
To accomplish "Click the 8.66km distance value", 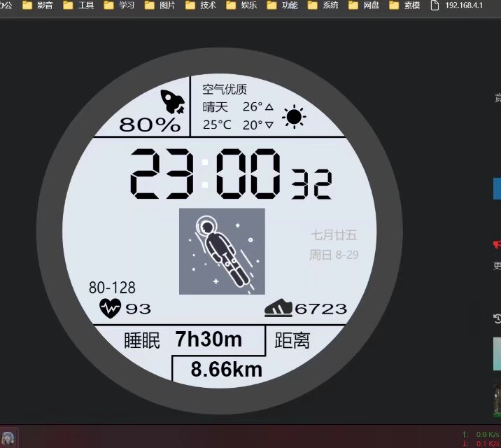I will (226, 369).
